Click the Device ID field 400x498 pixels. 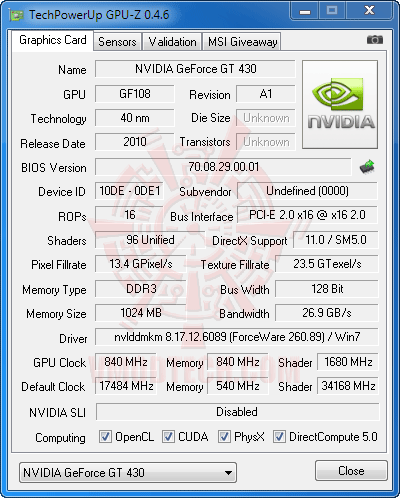point(129,191)
